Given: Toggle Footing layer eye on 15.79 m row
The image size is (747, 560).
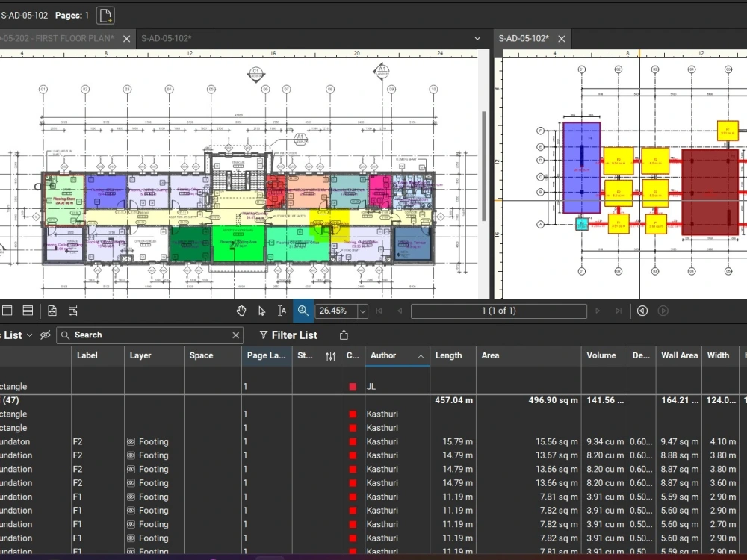Looking at the screenshot, I should [x=131, y=442].
